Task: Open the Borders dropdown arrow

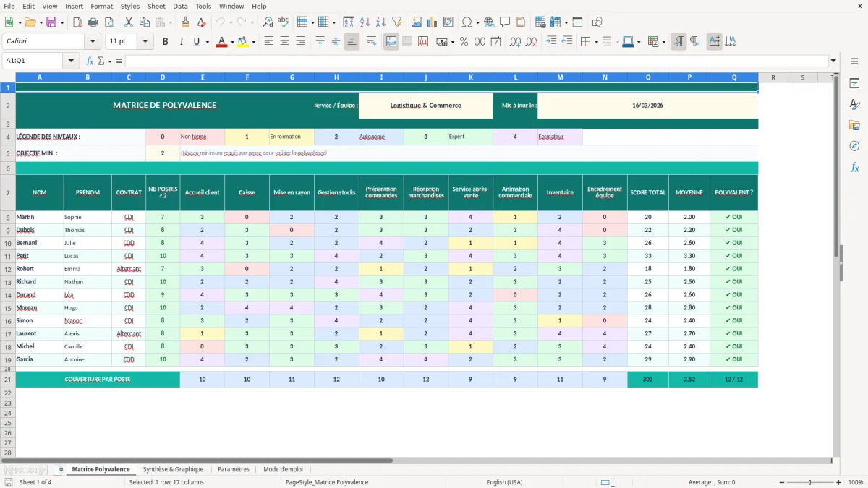Action: pyautogui.click(x=596, y=42)
